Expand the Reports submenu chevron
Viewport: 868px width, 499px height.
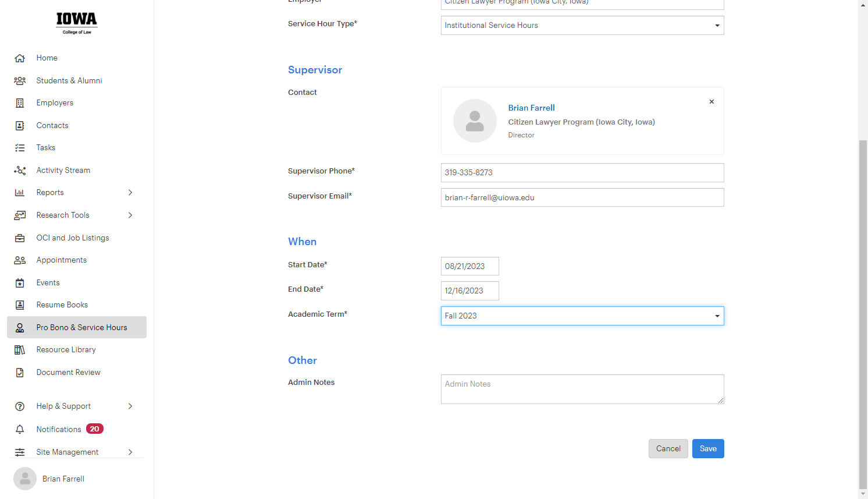130,193
